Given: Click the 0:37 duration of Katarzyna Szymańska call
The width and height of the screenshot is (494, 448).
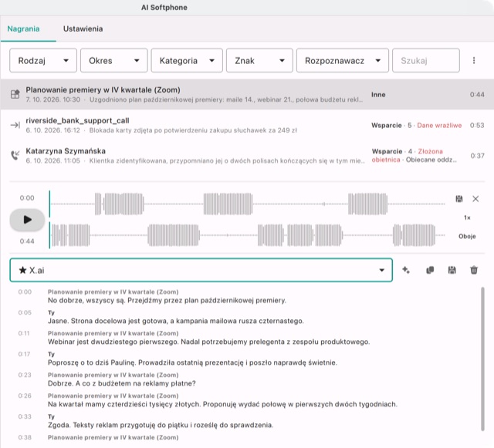Looking at the screenshot, I should pos(477,156).
